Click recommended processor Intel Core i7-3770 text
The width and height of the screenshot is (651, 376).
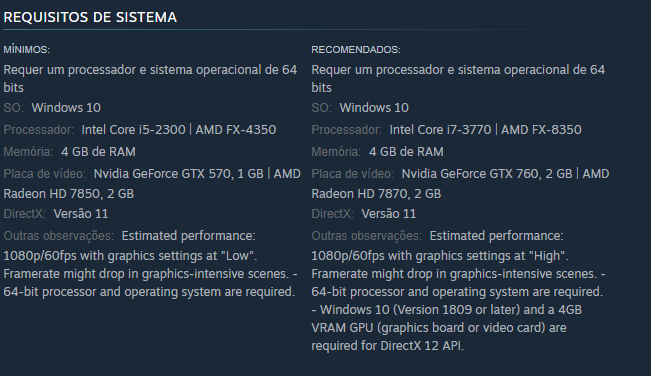point(440,129)
